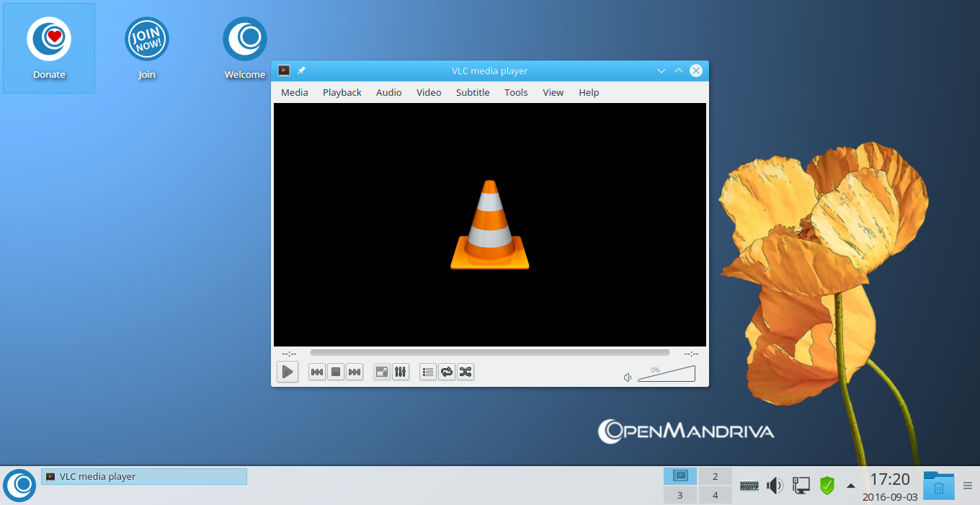Show extended settings equalizer icon

pyautogui.click(x=401, y=372)
